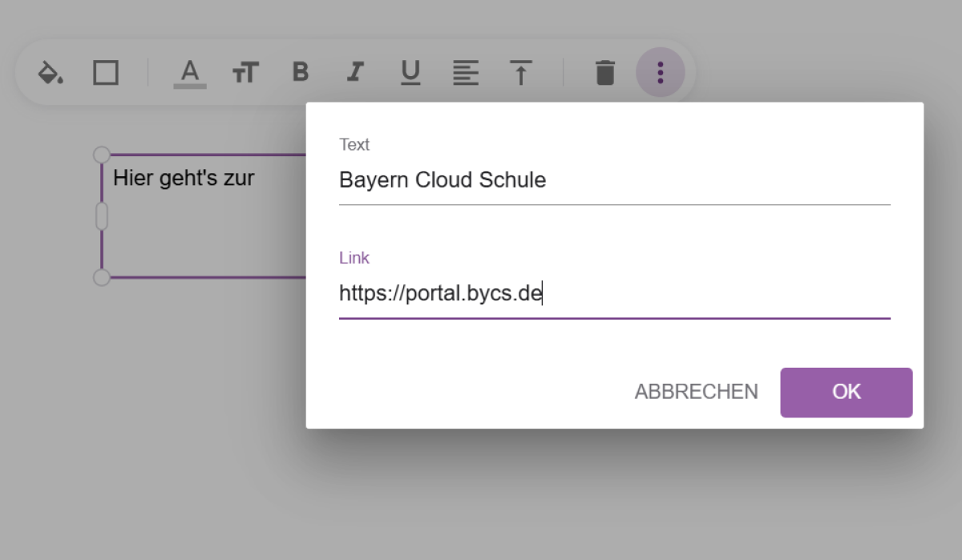The image size is (962, 560).
Task: Select the bottom-left corner handle of text box
Action: [x=102, y=277]
